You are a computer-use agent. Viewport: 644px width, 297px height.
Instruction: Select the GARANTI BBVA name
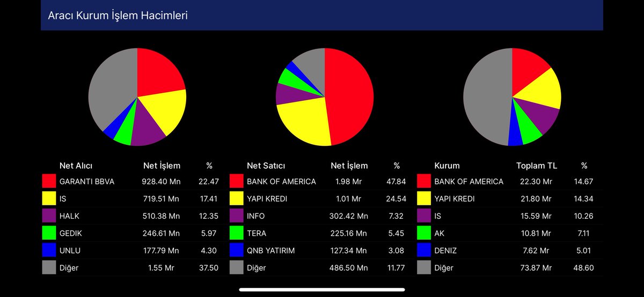point(87,181)
